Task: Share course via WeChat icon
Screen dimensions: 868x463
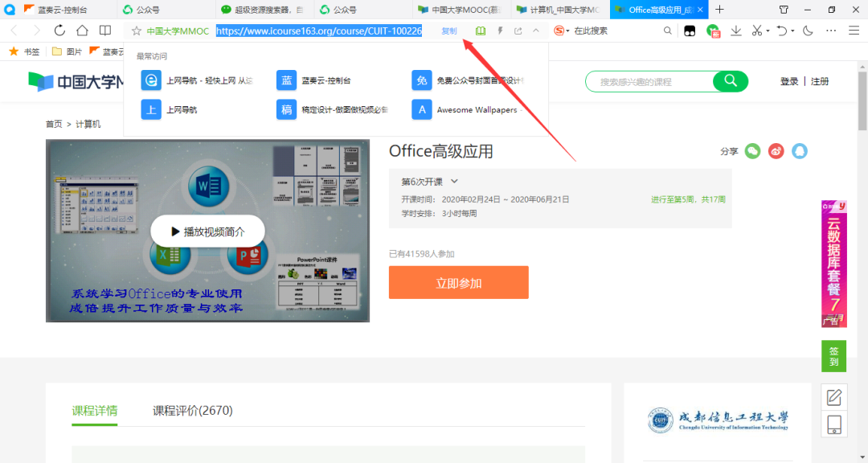Action: pyautogui.click(x=752, y=150)
